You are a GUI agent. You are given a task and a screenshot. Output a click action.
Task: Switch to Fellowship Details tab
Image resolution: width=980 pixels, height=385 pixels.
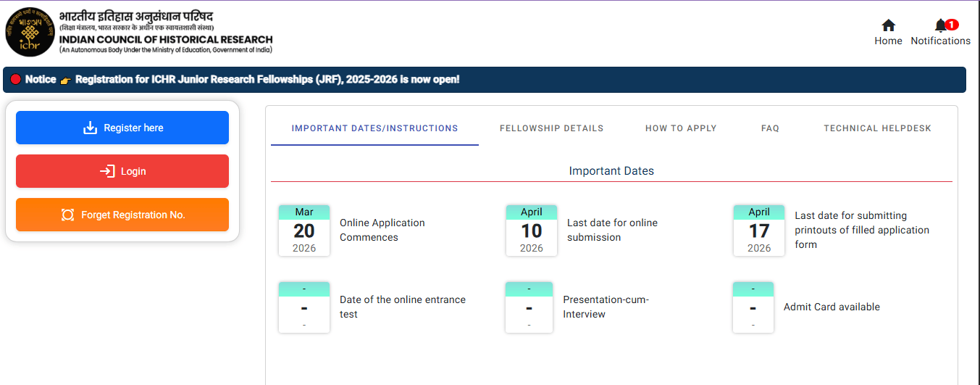pyautogui.click(x=551, y=128)
